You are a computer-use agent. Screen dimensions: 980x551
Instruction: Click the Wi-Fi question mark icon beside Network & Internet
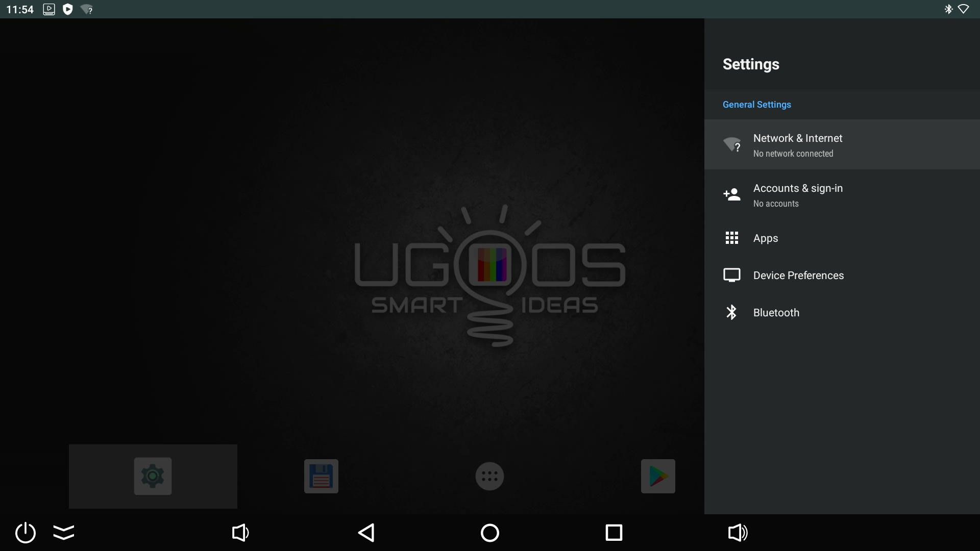732,145
